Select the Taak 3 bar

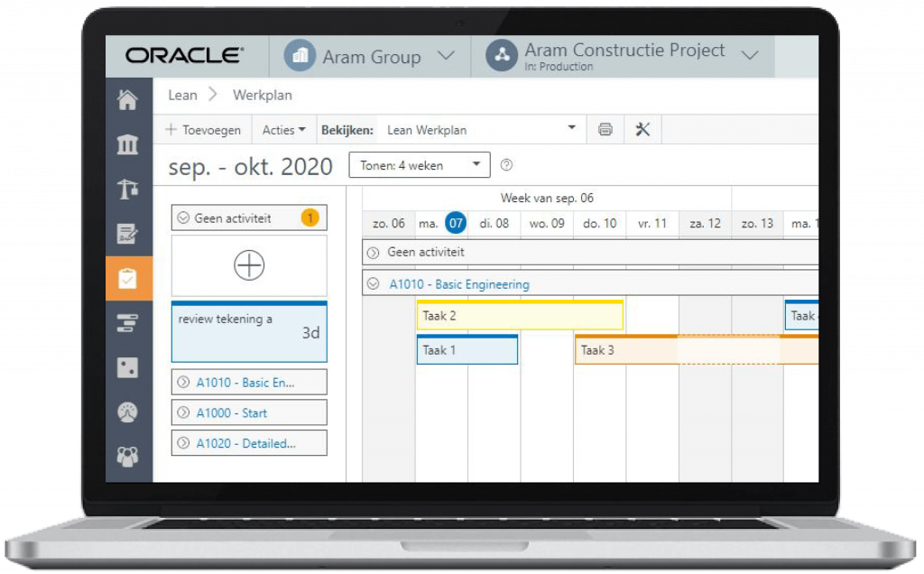(x=697, y=349)
